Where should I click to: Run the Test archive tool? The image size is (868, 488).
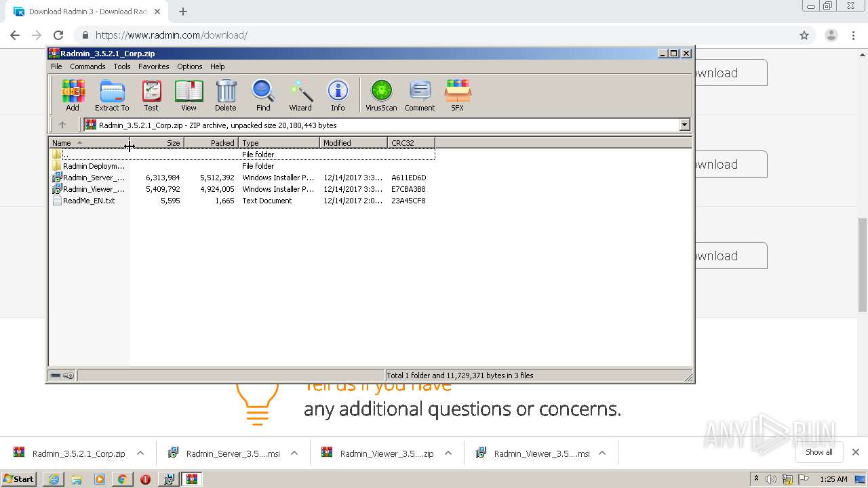point(151,95)
